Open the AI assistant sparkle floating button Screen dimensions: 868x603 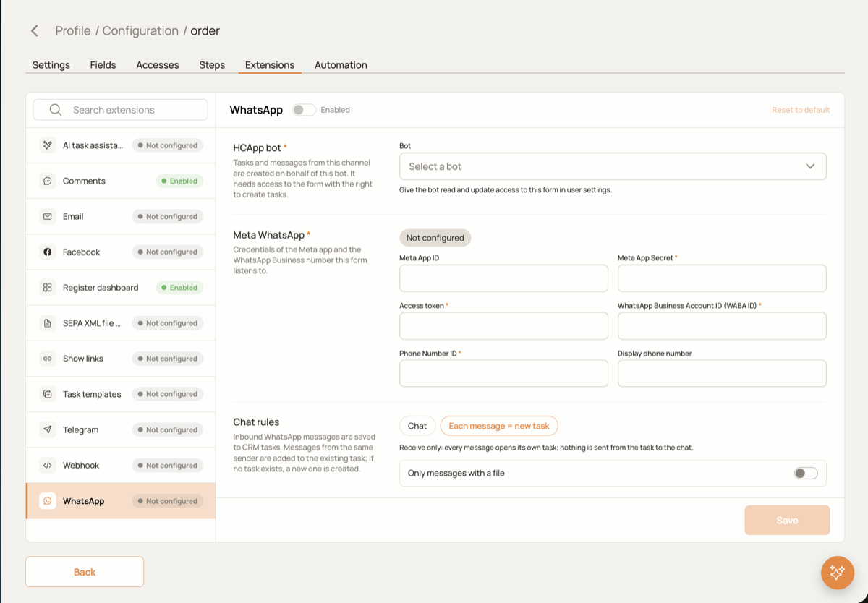tap(838, 573)
